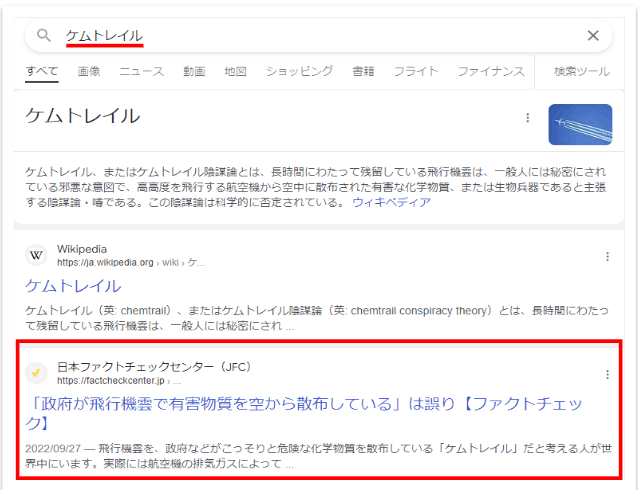Viewport: 638px width, 490px height.
Task: Open the 書籍 tab
Action: pyautogui.click(x=363, y=71)
